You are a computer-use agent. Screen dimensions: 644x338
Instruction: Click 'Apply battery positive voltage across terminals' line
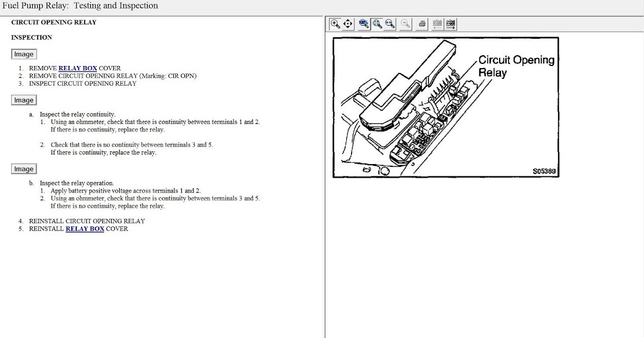[x=126, y=191]
